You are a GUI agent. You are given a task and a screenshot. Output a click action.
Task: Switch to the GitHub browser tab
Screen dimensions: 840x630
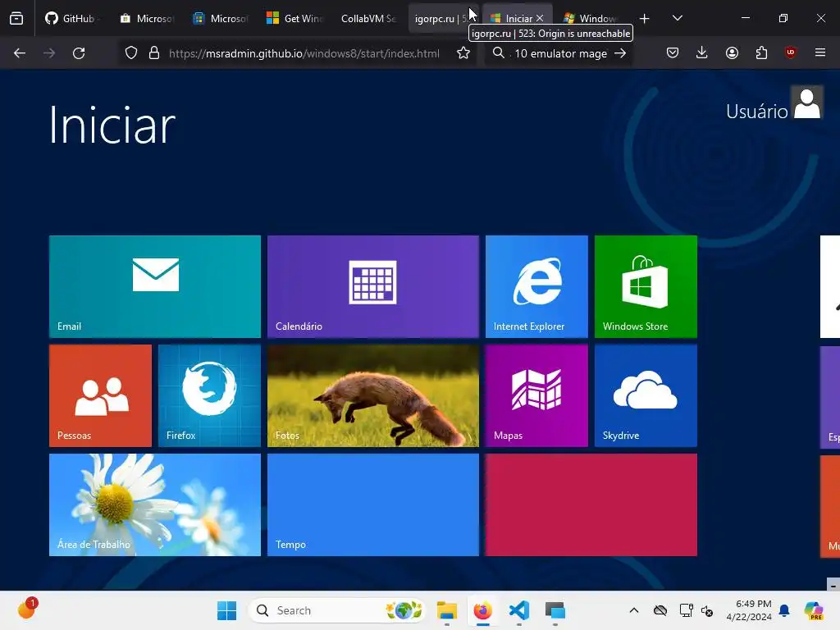(x=73, y=18)
